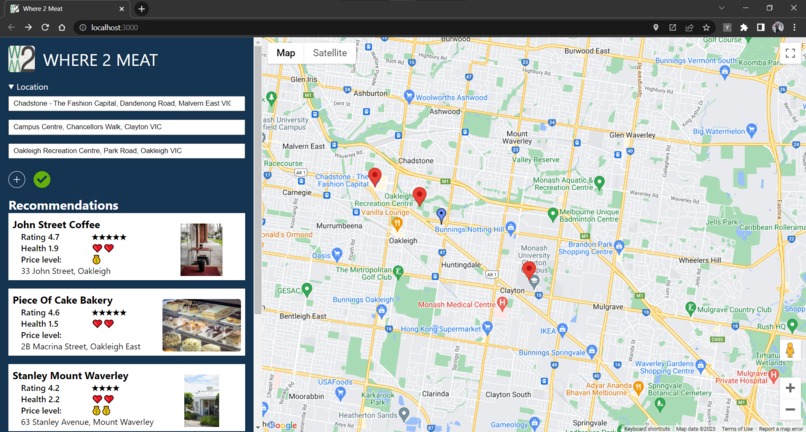Open the Stanley Mount Waverley photo

pyautogui.click(x=202, y=401)
